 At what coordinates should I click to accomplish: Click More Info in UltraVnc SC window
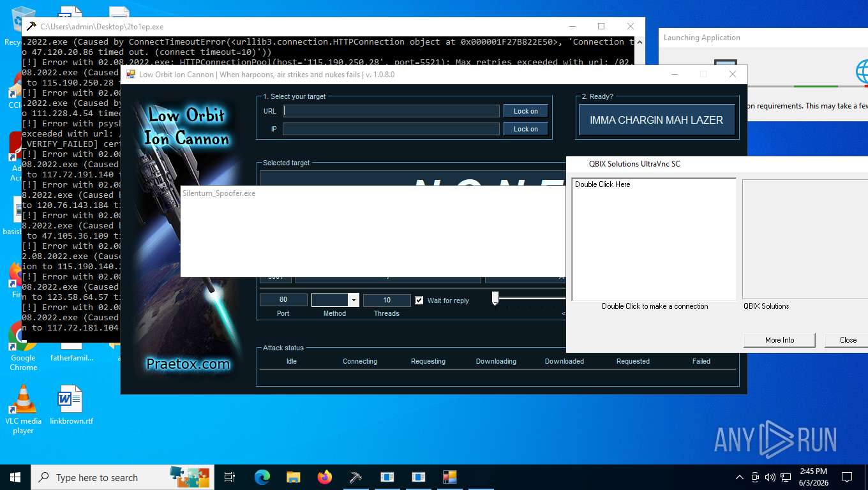[779, 340]
